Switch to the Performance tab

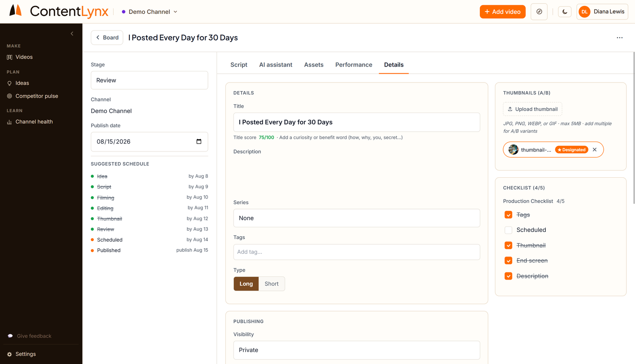point(354,65)
